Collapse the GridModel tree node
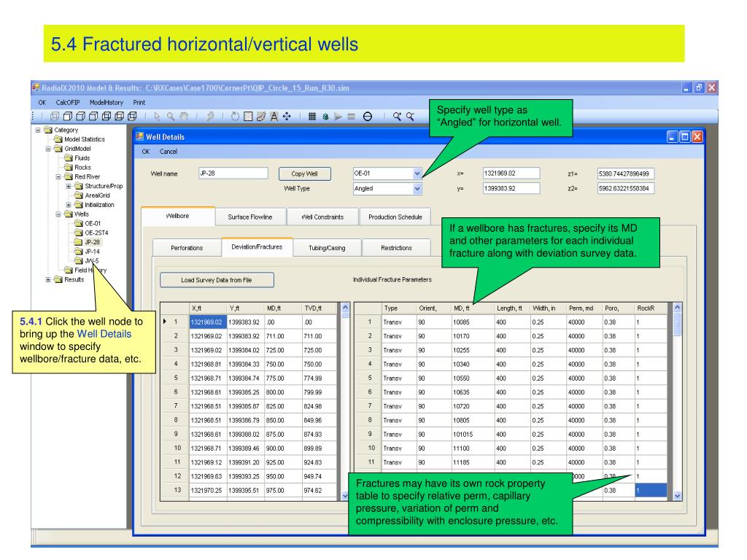The image size is (747, 560). [x=48, y=149]
